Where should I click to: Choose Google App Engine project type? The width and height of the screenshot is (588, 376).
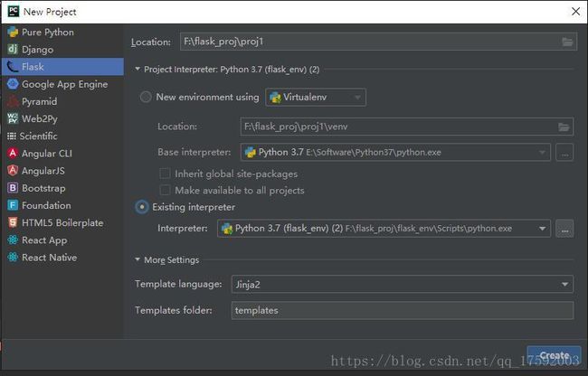[x=62, y=84]
